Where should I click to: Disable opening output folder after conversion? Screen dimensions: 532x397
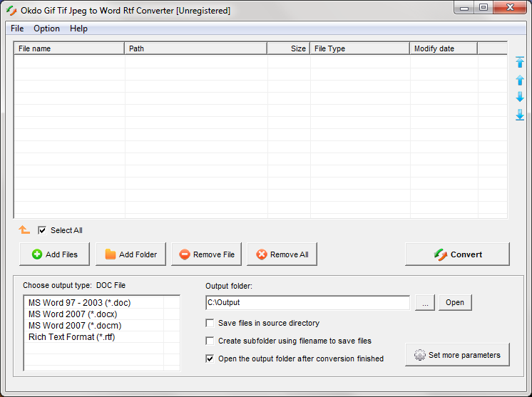coord(210,359)
